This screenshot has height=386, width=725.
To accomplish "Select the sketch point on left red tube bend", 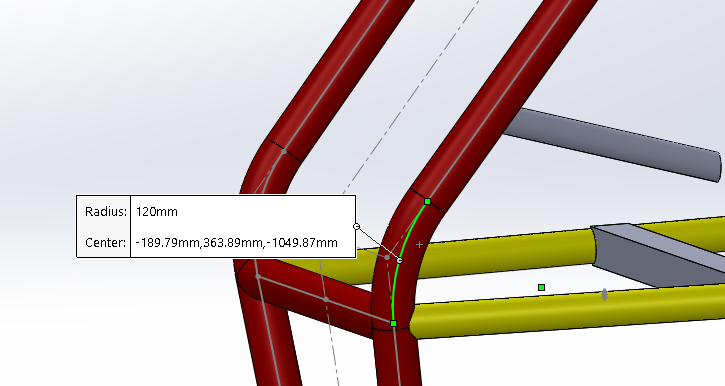I will pos(284,151).
